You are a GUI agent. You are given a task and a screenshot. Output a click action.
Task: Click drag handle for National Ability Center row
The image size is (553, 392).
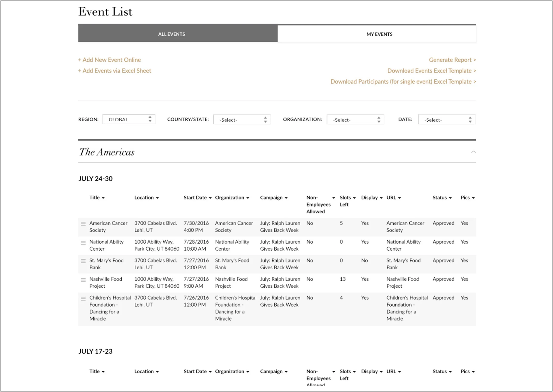coord(83,243)
